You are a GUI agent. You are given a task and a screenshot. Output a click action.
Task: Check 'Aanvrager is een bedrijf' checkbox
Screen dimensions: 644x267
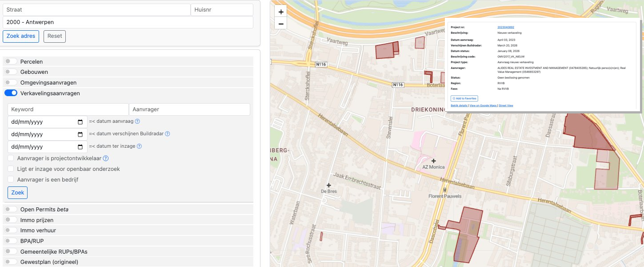click(x=11, y=180)
